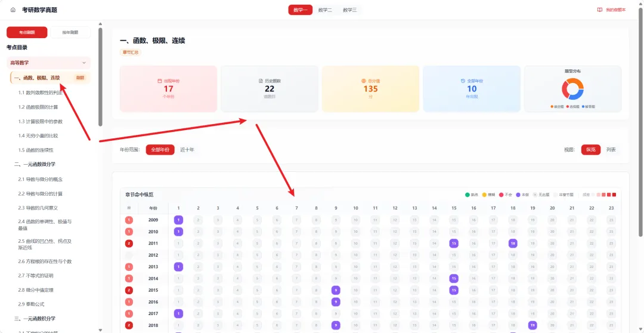The image size is (644, 333).
Task: Switch sidebar to 按年刷题 mode
Action: click(x=70, y=32)
